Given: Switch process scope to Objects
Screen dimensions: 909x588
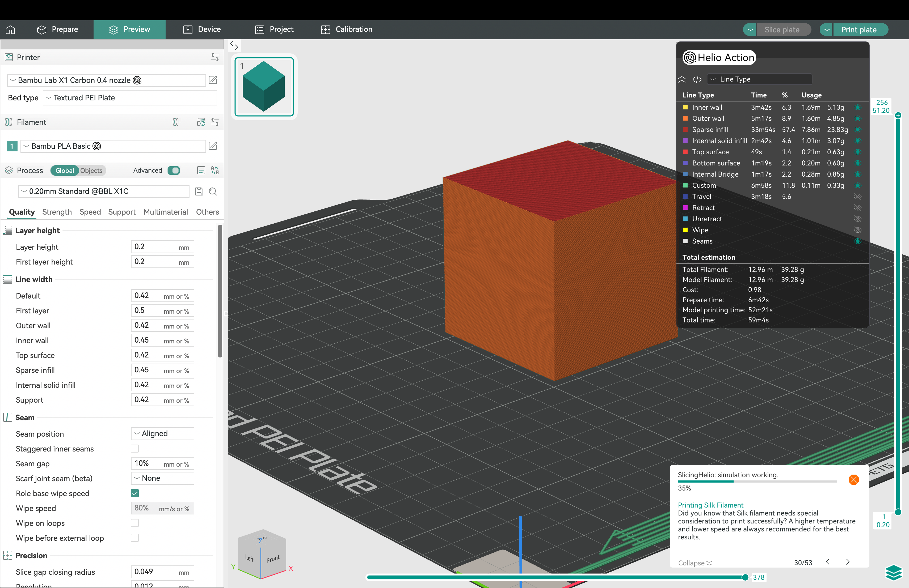Looking at the screenshot, I should (x=91, y=171).
